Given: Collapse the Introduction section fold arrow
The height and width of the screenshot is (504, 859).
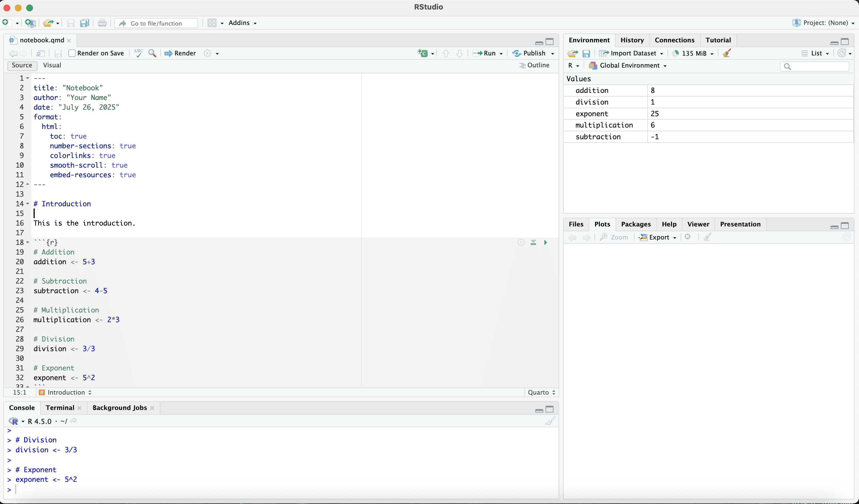Looking at the screenshot, I should click(x=28, y=204).
